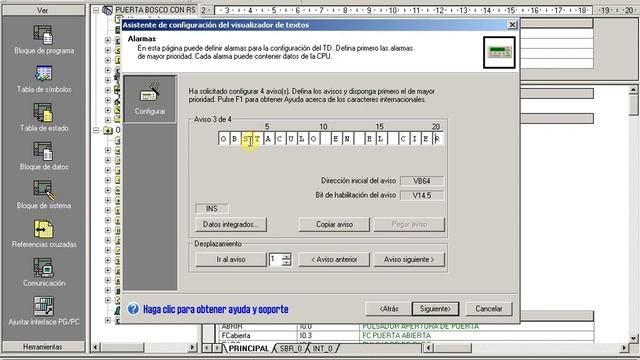Open the Comunicación icon
640x360 pixels.
point(43,268)
